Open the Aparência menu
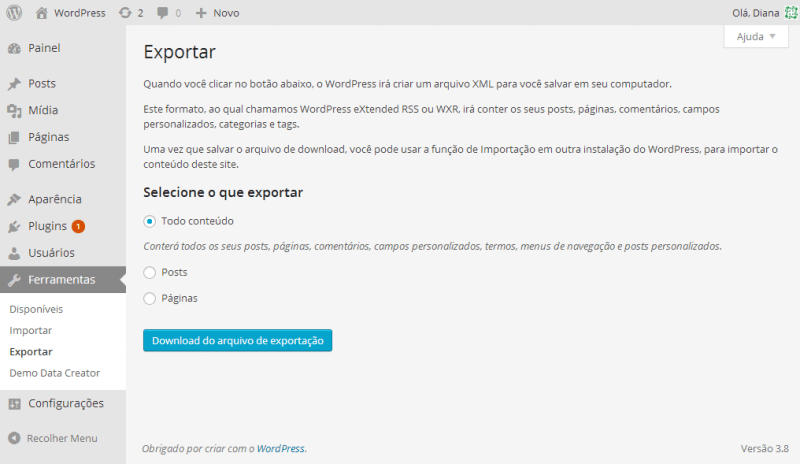This screenshot has width=800, height=464. (x=55, y=199)
